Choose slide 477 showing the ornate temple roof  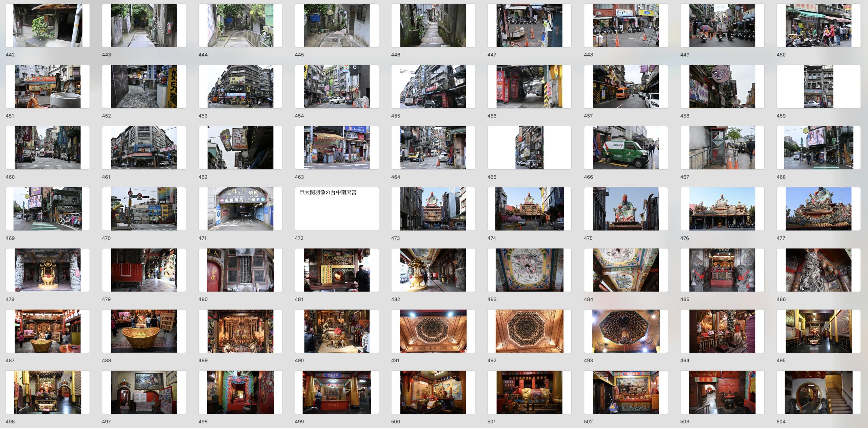tap(818, 209)
